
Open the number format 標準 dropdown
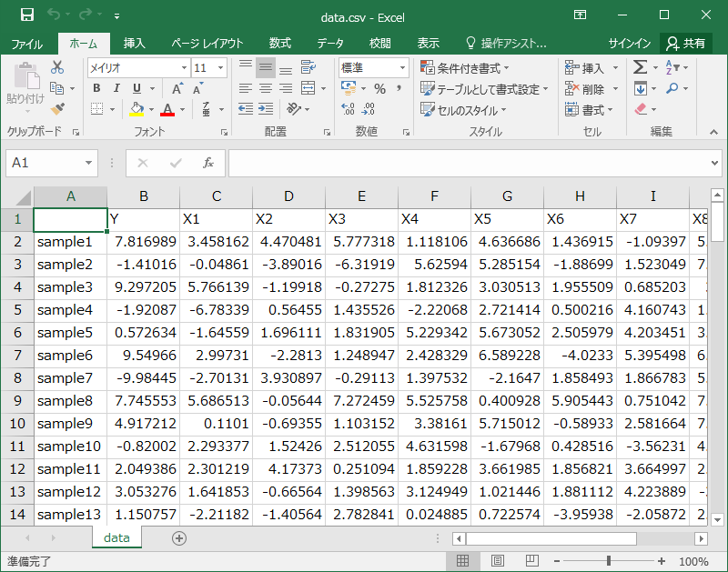(402, 67)
